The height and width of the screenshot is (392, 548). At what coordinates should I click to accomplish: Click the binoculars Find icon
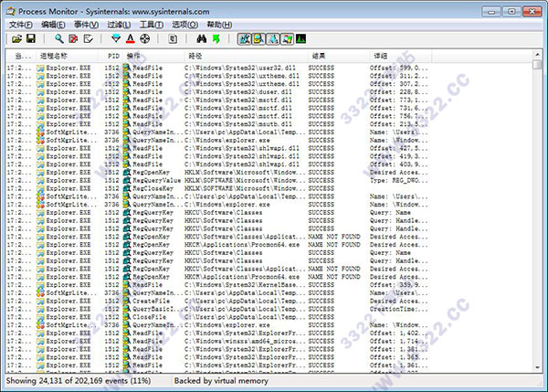[201, 38]
